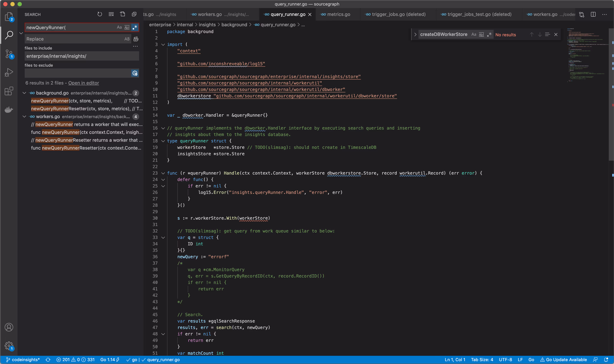614x364 pixels.
Task: Open trigger_jobs_test.go (deleted) tab
Action: pyautogui.click(x=479, y=14)
